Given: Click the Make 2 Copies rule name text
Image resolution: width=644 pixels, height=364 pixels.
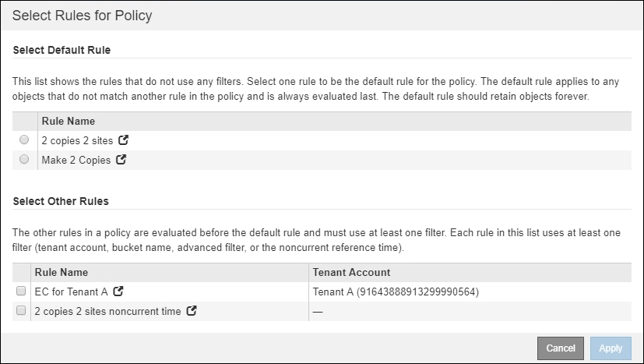Looking at the screenshot, I should tap(76, 160).
